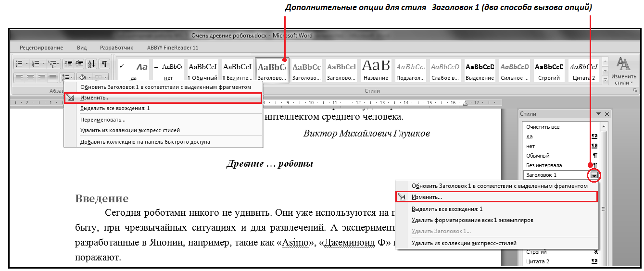Image resolution: width=644 pixels, height=271 pixels.
Task: Expand the full styles gallery
Action: click(x=605, y=80)
